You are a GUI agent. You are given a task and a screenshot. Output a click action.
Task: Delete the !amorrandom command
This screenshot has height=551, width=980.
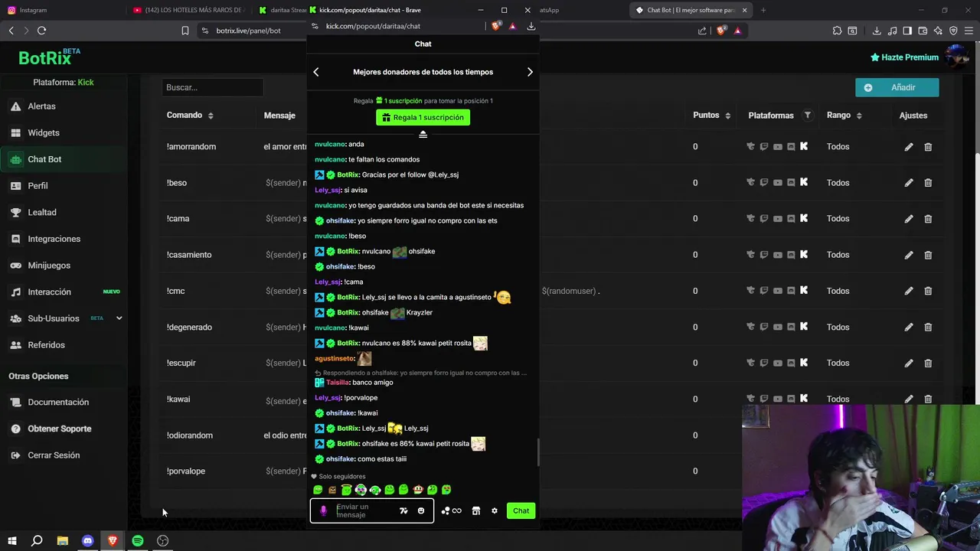(928, 147)
